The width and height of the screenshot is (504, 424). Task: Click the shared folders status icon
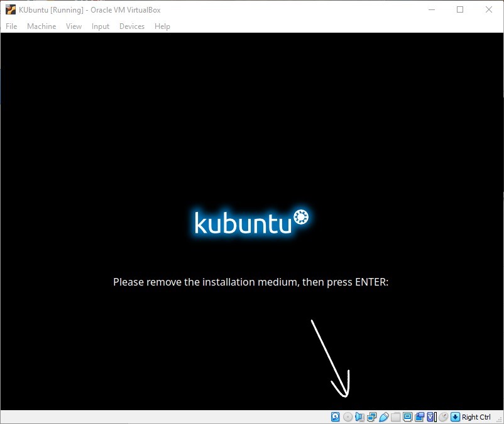coord(396,417)
